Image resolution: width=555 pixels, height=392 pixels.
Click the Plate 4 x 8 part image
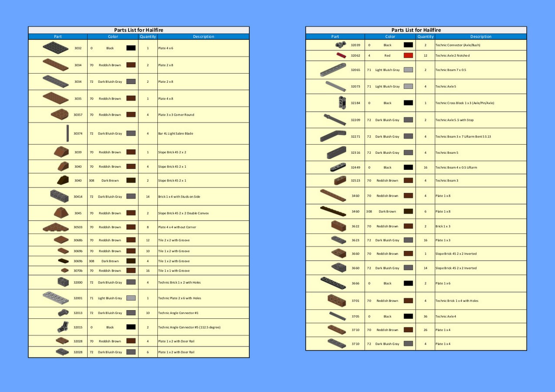[x=55, y=98]
